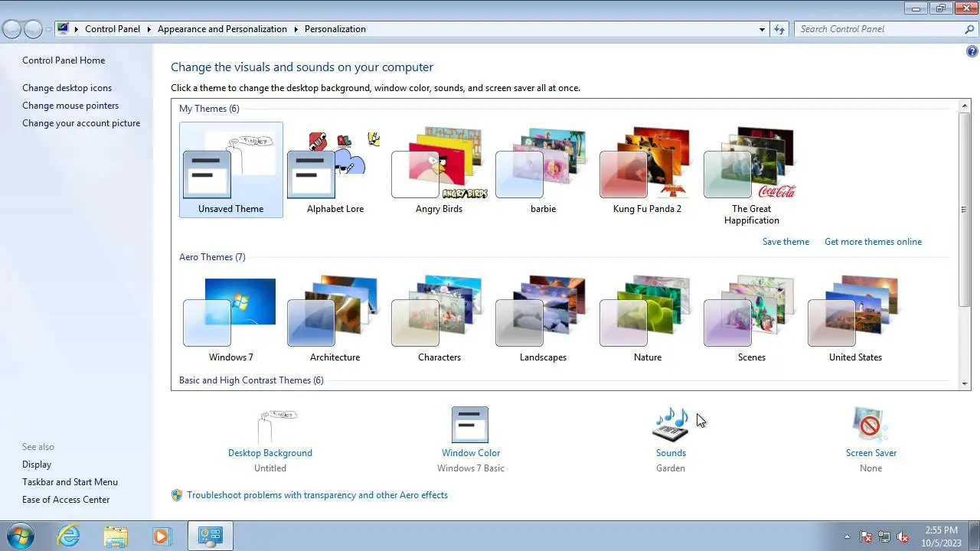Click Appearance and Personalization breadcrumb
Viewport: 980px width, 551px height.
click(222, 29)
